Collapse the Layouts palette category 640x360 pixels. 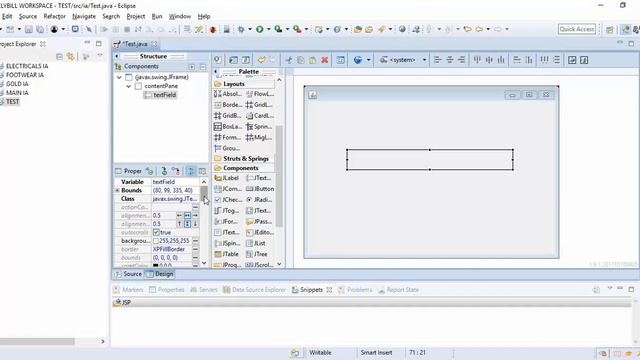click(244, 84)
